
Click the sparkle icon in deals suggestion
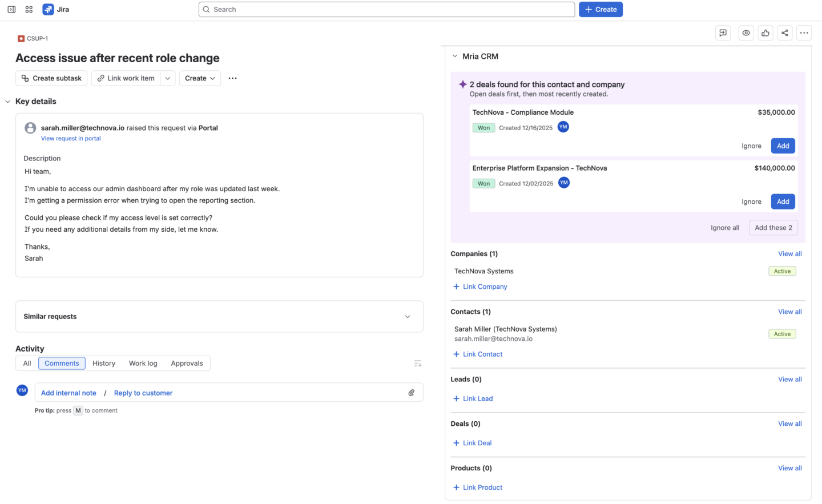click(x=463, y=84)
